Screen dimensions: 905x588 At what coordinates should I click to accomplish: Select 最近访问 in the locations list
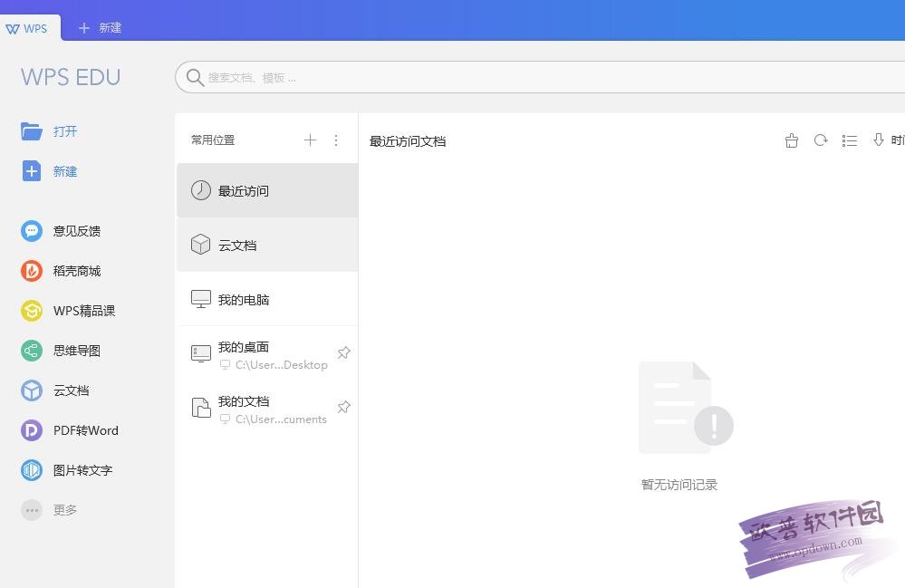(267, 190)
